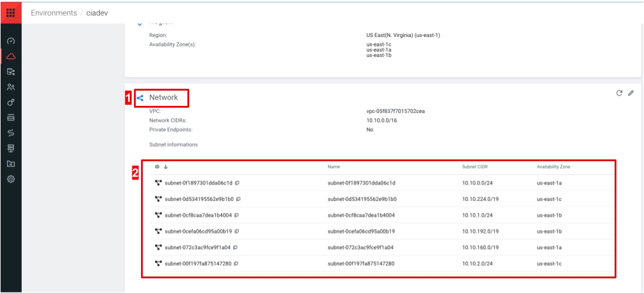Copy the ID subnet-072c3ac9fce9f1a04
This screenshot has height=293, width=644.
(x=236, y=247)
